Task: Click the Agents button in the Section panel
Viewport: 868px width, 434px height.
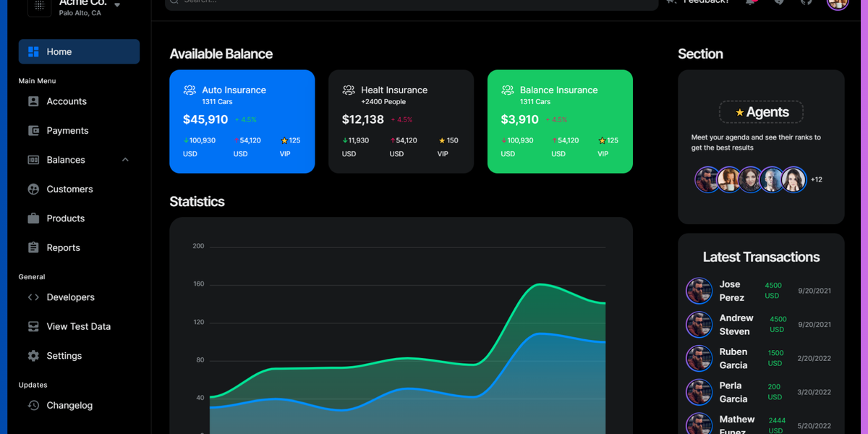Action: click(761, 112)
